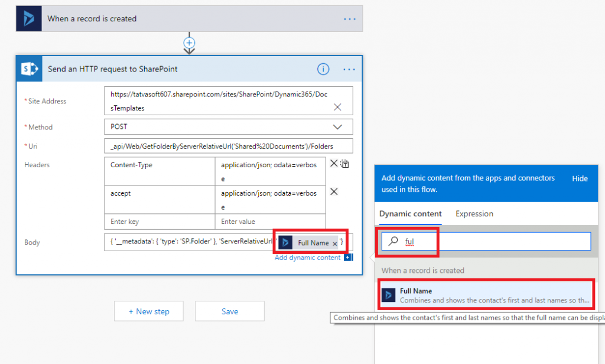Add a new step to the flow
Viewport: 605px width, 364px height.
(148, 311)
